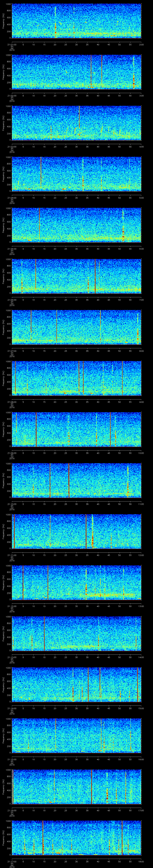Viewport: 153px width, 868px height.
Task: Select the spectrogram panel starting at 21:05:00
Action: point(77,225)
